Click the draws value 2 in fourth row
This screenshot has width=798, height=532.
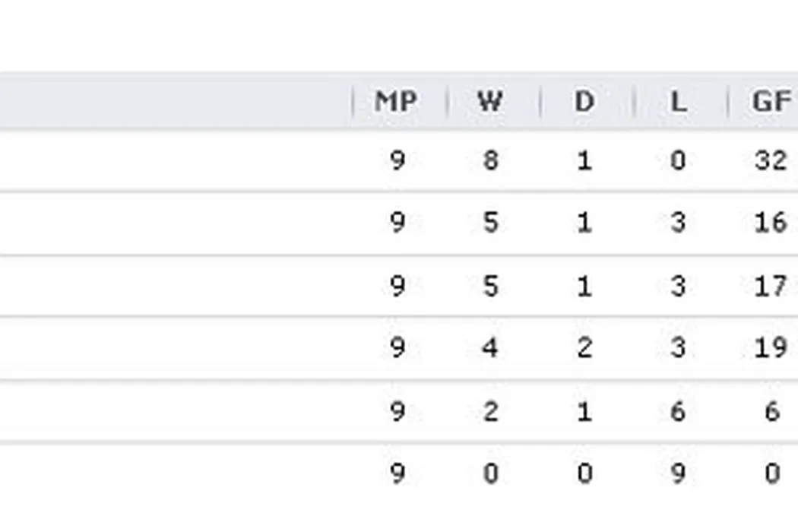(584, 348)
